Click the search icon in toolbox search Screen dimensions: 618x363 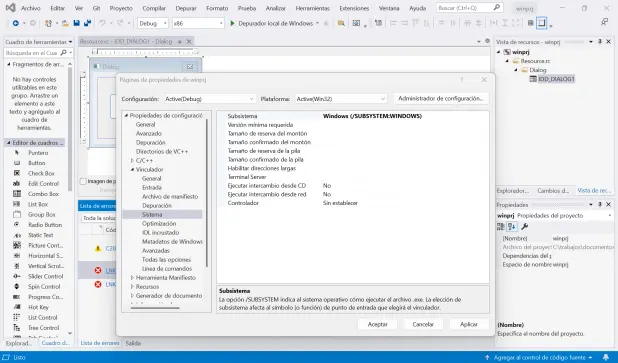click(x=63, y=52)
